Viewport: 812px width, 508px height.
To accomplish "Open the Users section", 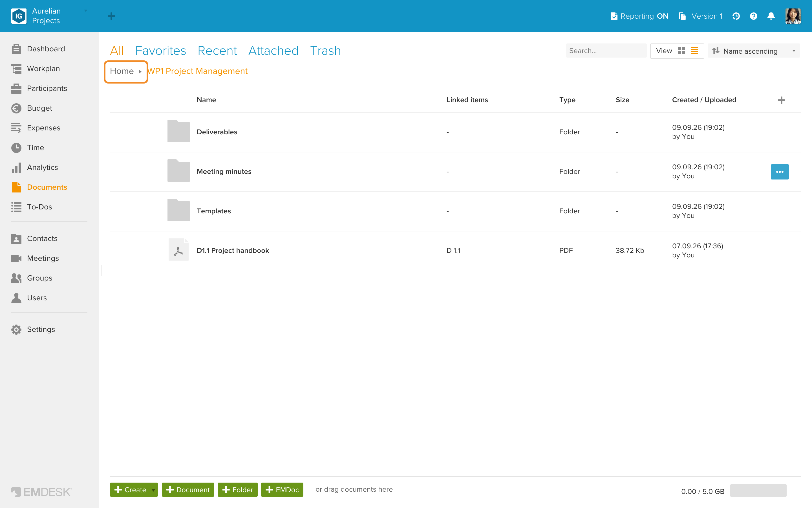I will coord(29,298).
